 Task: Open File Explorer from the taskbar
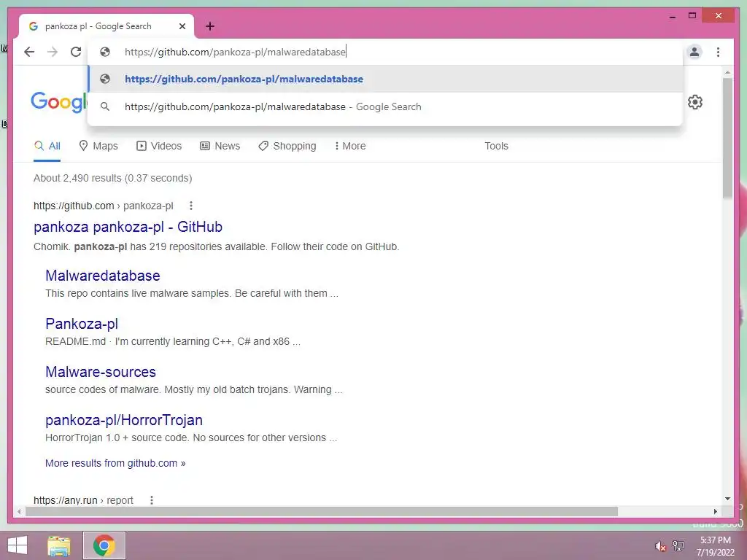point(59,545)
